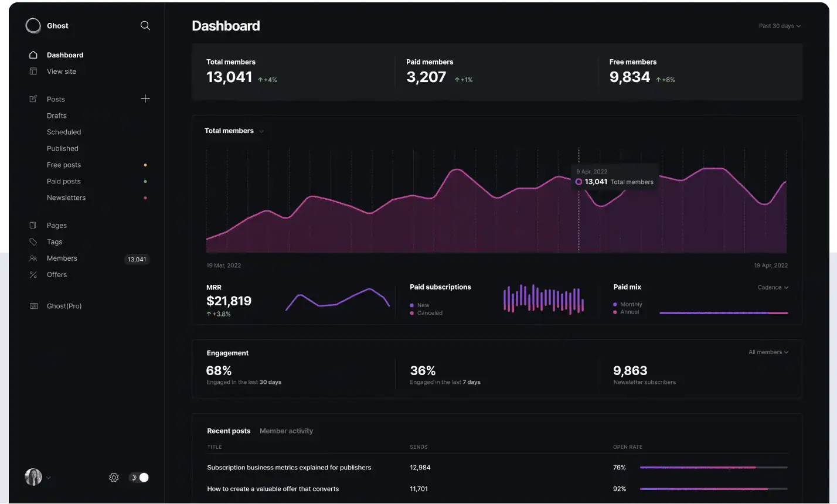837x504 pixels.
Task: Open the All members engagement filter
Action: (x=768, y=352)
